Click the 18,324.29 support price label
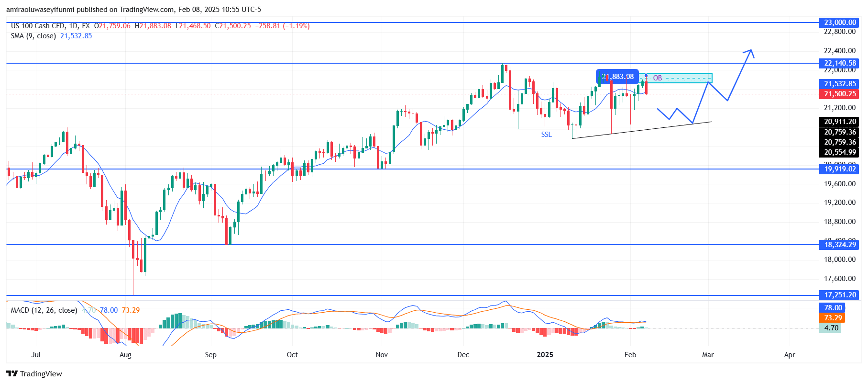The height and width of the screenshot is (384, 868). (x=840, y=245)
